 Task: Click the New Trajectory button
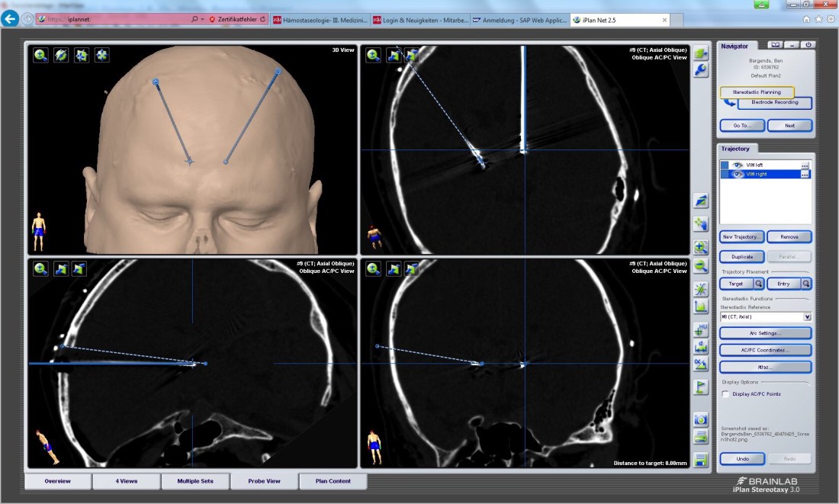(742, 237)
